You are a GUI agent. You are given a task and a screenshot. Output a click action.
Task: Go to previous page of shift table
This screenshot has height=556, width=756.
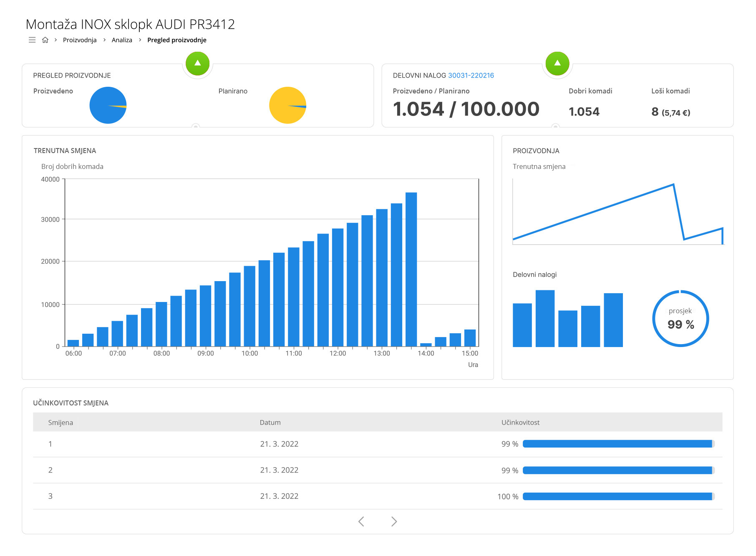pos(361,521)
